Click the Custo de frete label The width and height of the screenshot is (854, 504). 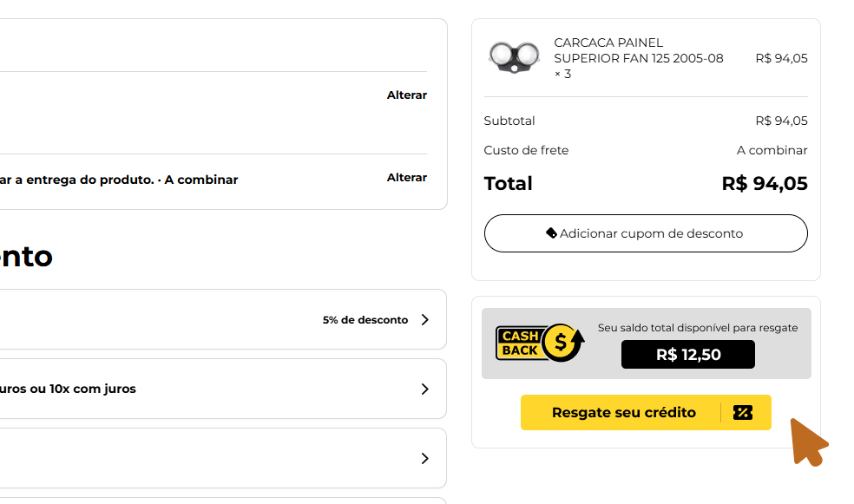(526, 150)
